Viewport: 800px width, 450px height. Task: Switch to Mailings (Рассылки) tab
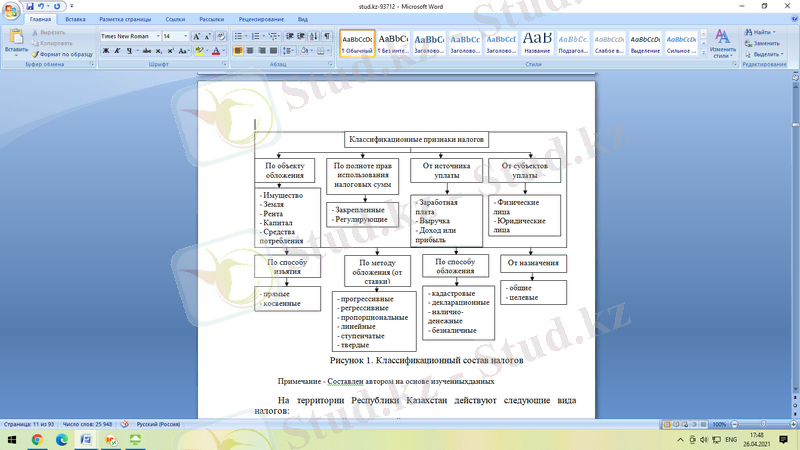click(211, 19)
